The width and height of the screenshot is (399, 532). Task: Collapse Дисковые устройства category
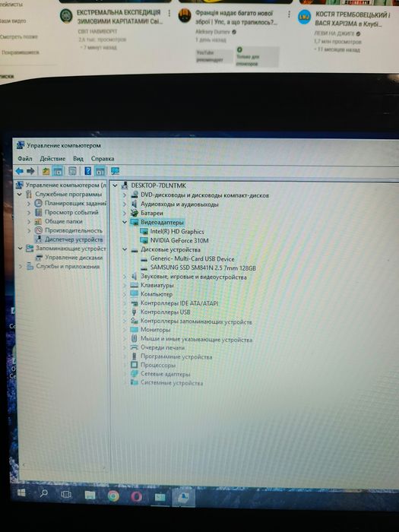pyautogui.click(x=125, y=249)
